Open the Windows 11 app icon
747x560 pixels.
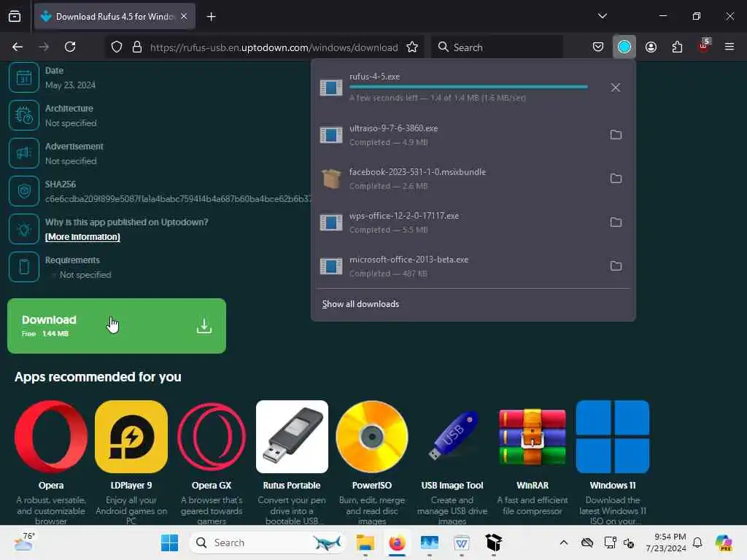pyautogui.click(x=613, y=437)
